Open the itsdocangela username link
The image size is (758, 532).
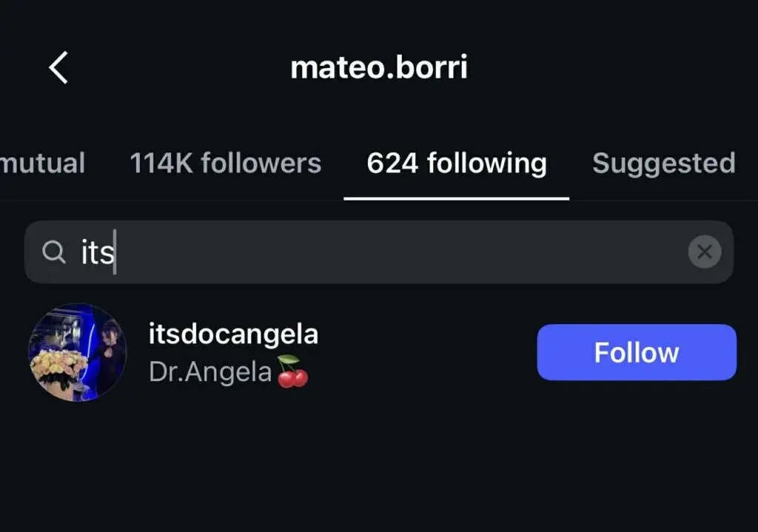pos(233,334)
